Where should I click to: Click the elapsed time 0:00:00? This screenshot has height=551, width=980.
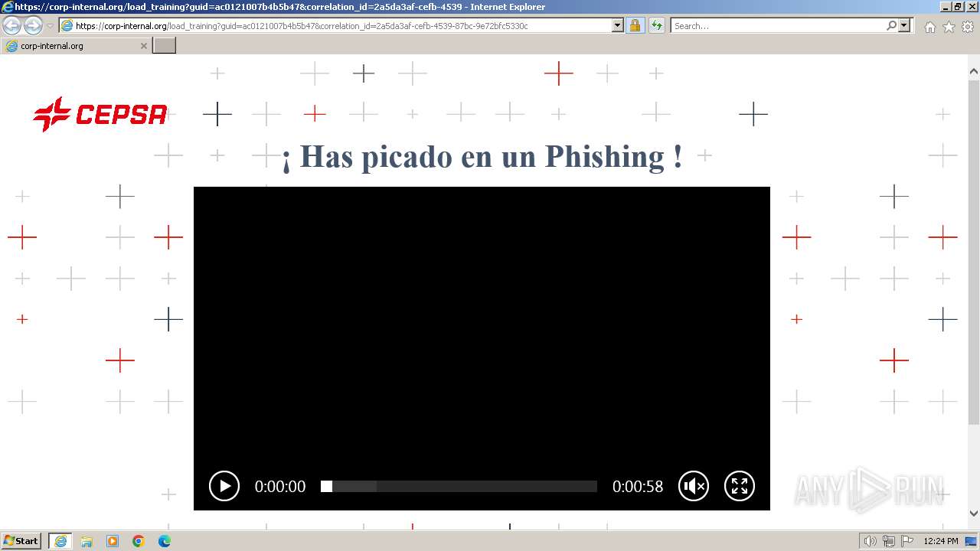[280, 486]
